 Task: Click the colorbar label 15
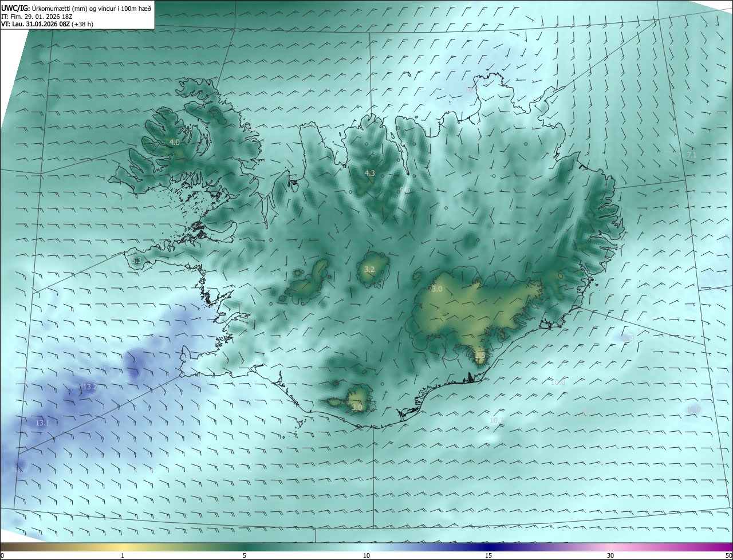pos(488,555)
